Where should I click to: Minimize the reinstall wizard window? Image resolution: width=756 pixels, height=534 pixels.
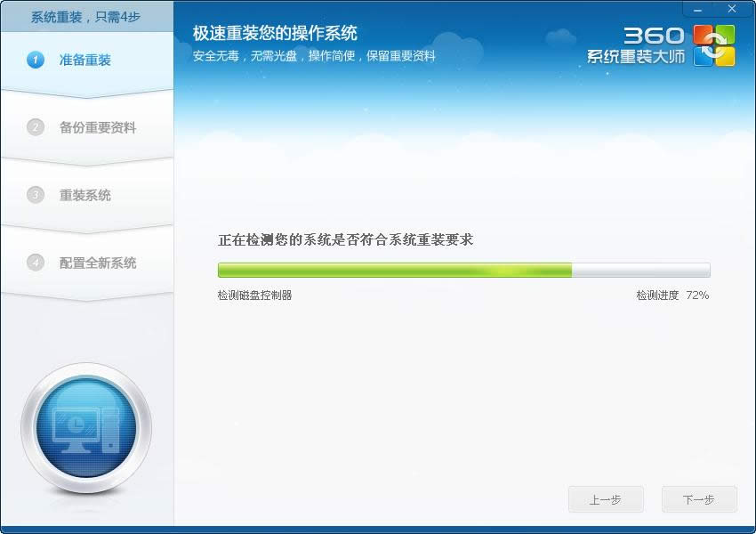(700, 9)
